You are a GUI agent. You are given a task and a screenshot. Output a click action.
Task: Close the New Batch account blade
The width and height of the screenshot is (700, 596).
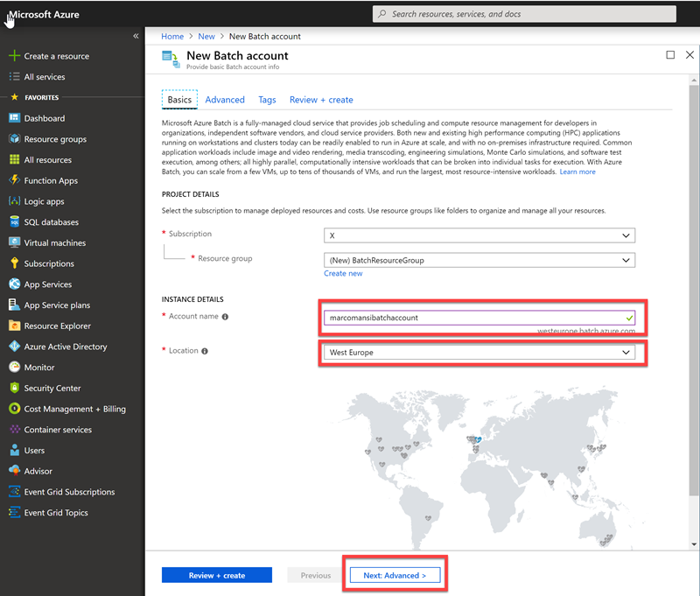[689, 55]
